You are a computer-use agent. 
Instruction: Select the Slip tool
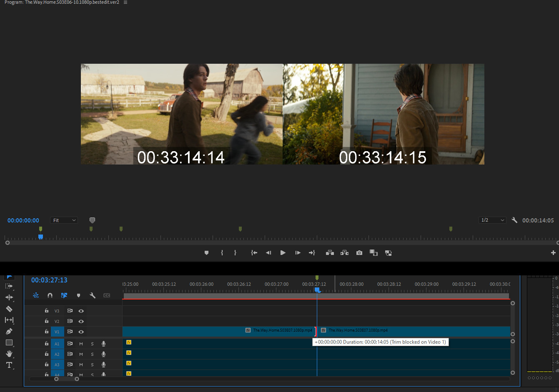click(9, 320)
